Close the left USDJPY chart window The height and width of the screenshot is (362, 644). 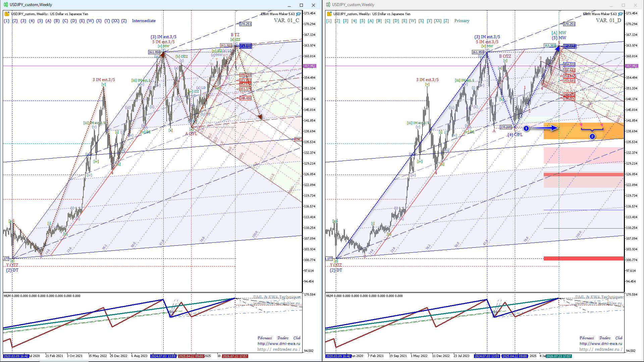coord(313,5)
